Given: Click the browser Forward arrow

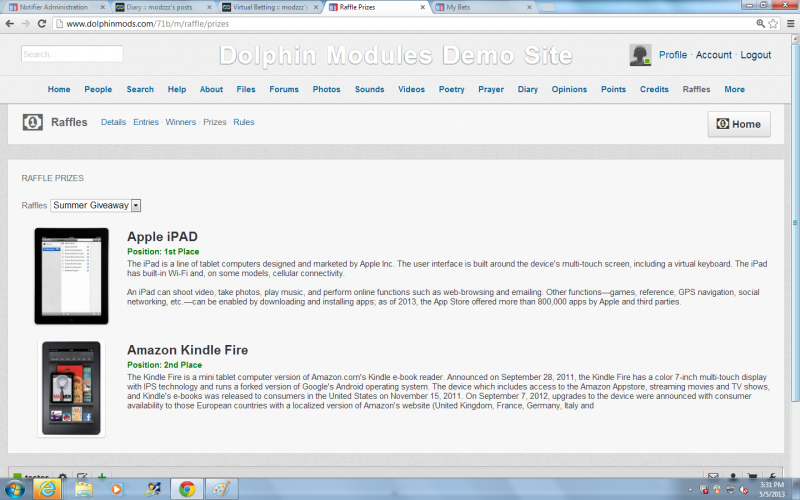Looking at the screenshot, I should point(26,23).
